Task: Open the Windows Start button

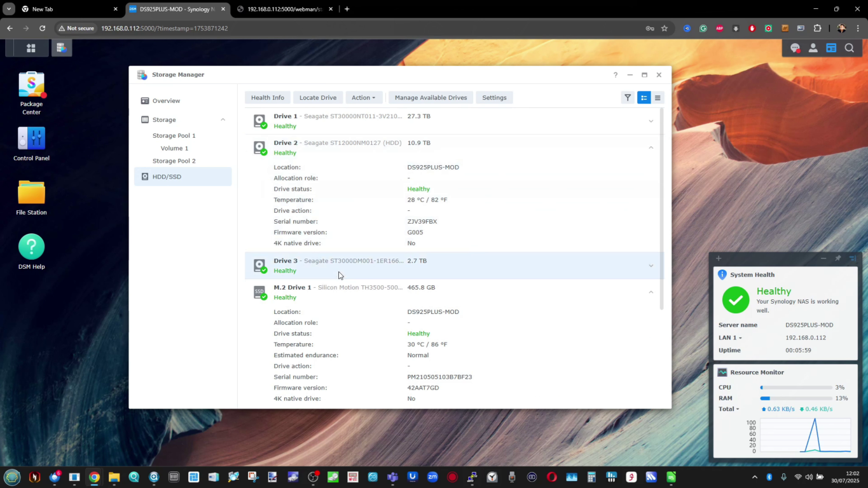Action: point(12,477)
